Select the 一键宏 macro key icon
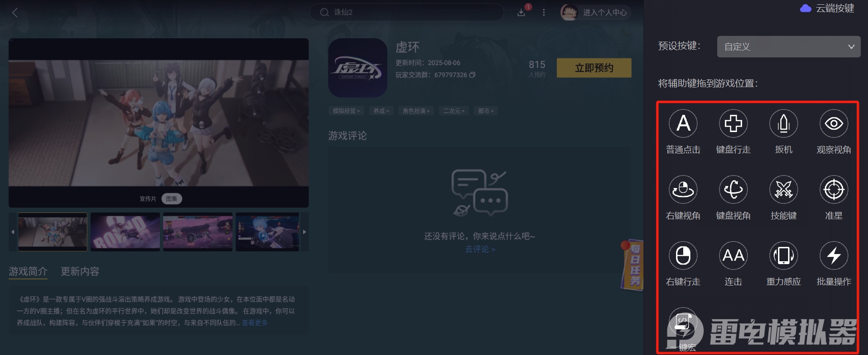The image size is (868, 355). 683,322
